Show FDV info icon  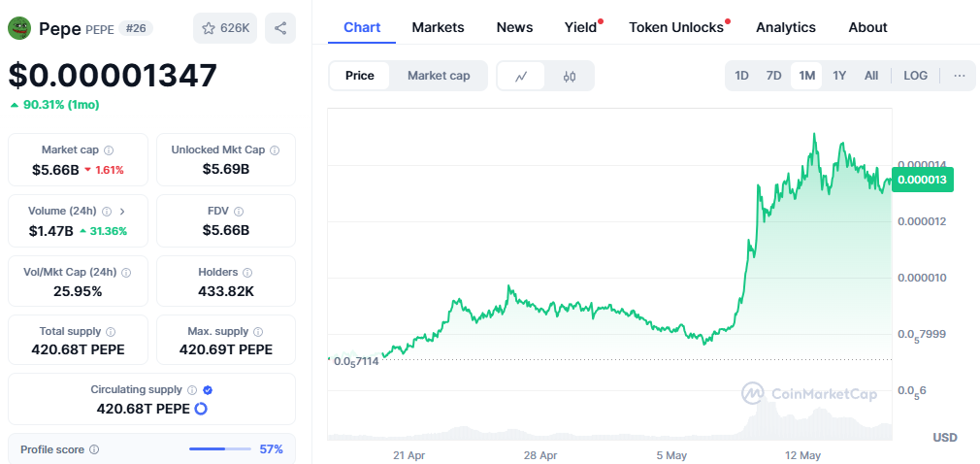coord(239,212)
